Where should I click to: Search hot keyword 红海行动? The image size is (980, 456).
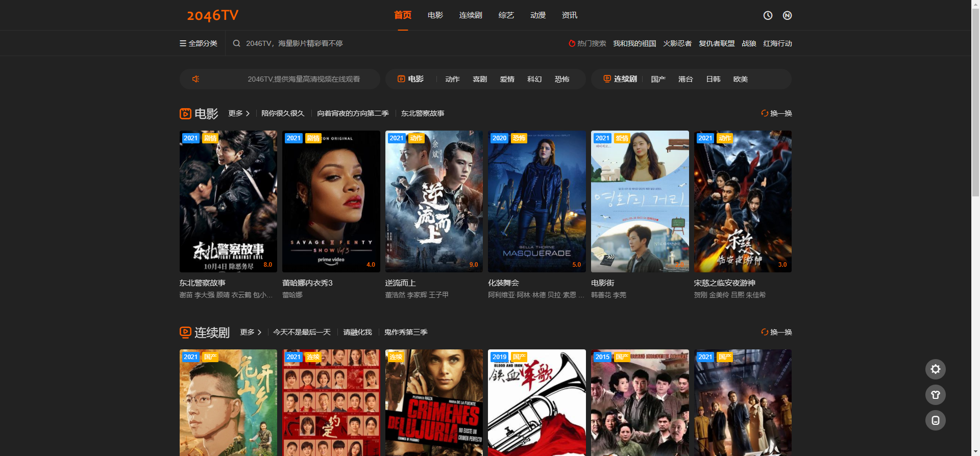pos(777,43)
